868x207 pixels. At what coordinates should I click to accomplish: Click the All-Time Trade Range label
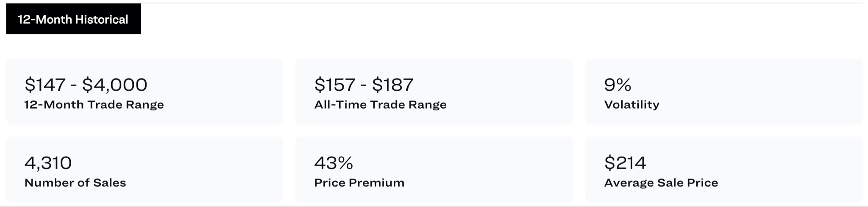[x=380, y=105]
